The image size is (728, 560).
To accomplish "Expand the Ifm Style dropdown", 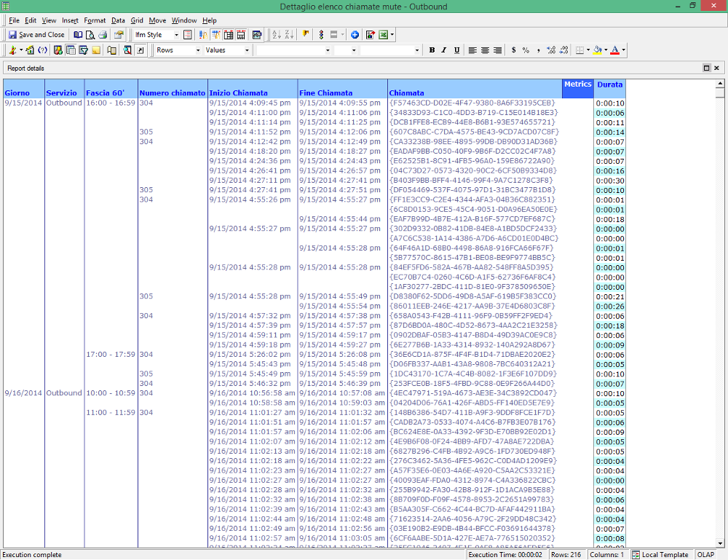I will [x=176, y=35].
